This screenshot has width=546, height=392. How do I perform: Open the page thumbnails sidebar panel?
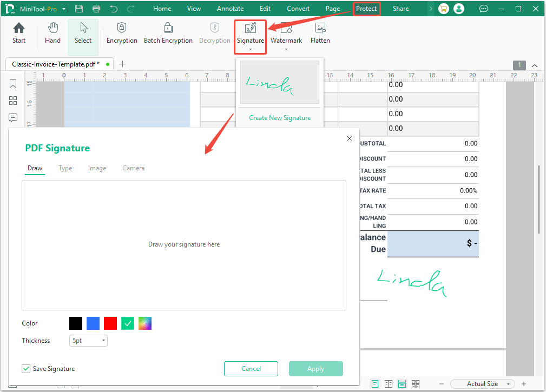click(13, 101)
